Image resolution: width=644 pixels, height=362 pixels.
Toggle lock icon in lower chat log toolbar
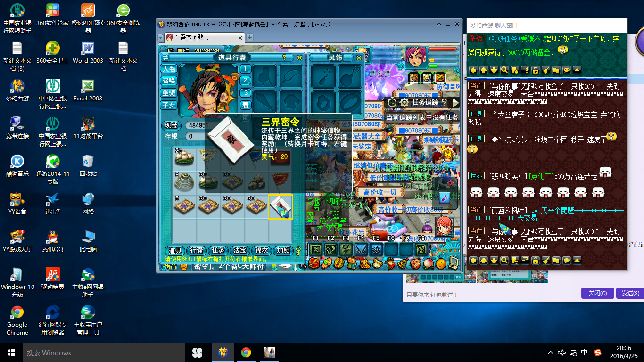535,260
